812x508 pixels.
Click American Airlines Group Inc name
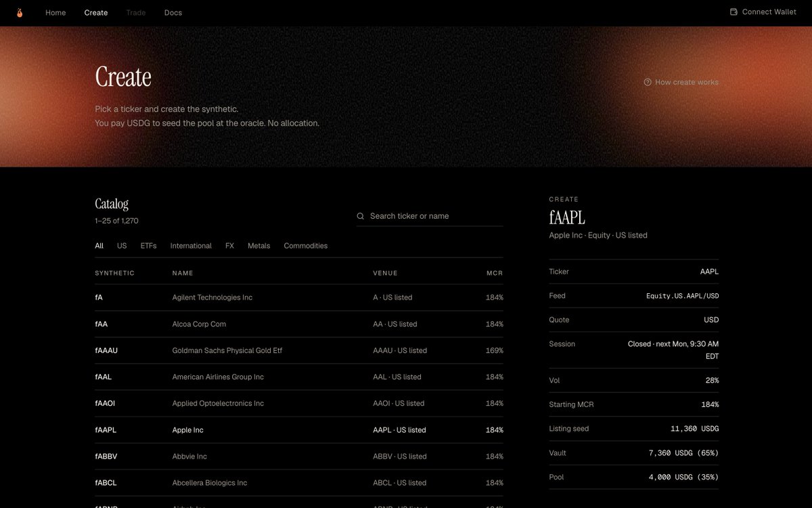point(218,377)
